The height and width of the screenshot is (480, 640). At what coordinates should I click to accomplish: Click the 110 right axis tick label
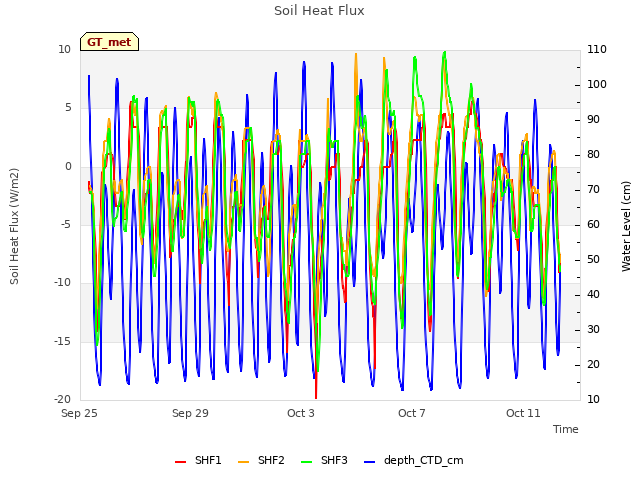[x=597, y=50]
